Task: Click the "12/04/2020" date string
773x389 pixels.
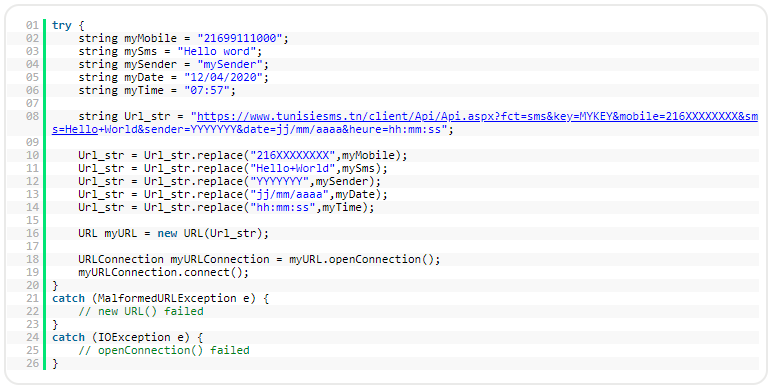Action: (x=223, y=77)
